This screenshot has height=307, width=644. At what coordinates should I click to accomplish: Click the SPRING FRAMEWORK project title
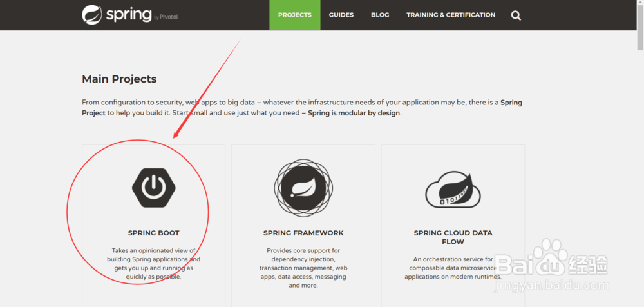303,233
